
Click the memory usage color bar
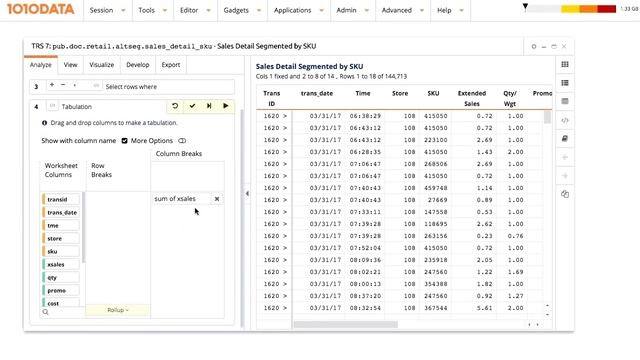pyautogui.click(x=571, y=9)
